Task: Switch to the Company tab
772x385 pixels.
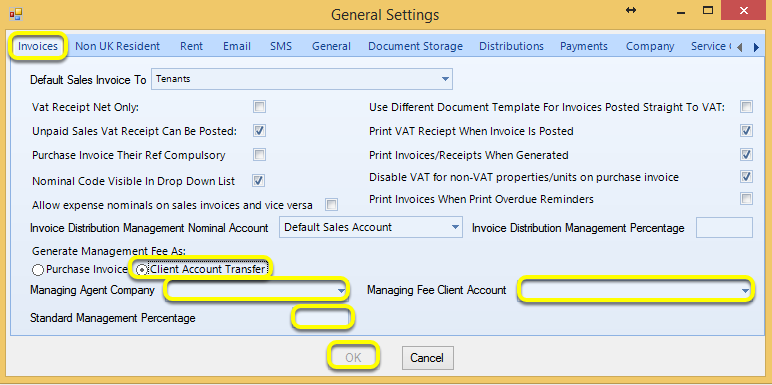Action: click(650, 46)
